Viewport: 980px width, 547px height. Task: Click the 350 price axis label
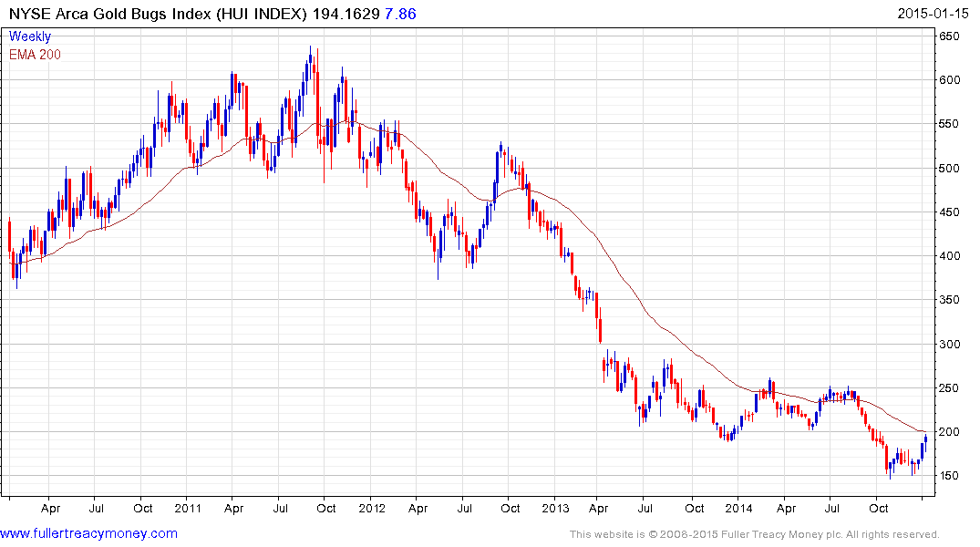[x=949, y=299]
